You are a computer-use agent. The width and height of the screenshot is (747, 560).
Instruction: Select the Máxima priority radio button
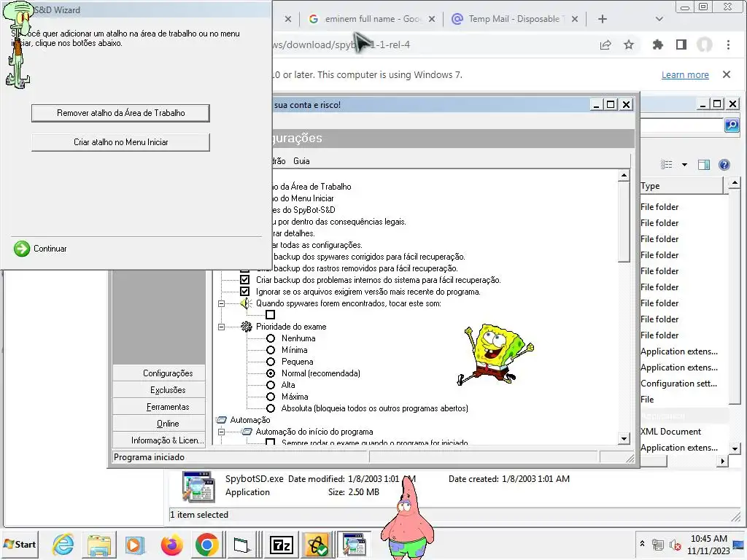[x=271, y=397]
